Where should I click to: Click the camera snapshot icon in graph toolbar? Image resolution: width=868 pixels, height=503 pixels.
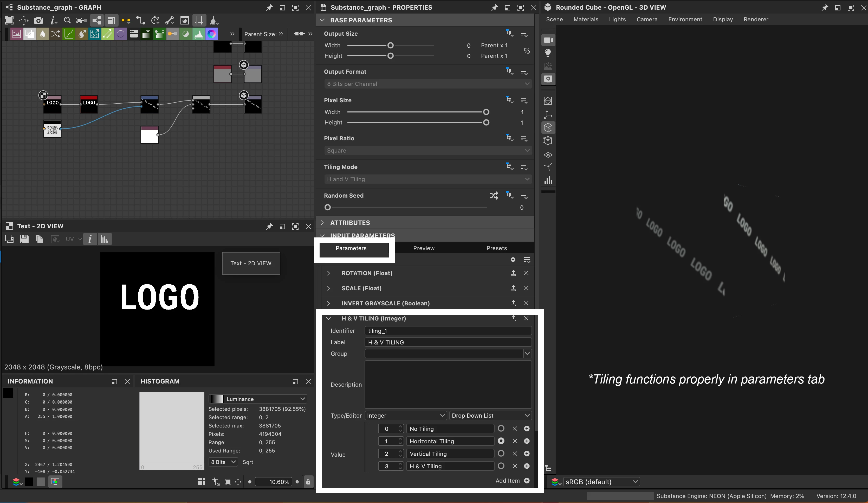(x=38, y=20)
